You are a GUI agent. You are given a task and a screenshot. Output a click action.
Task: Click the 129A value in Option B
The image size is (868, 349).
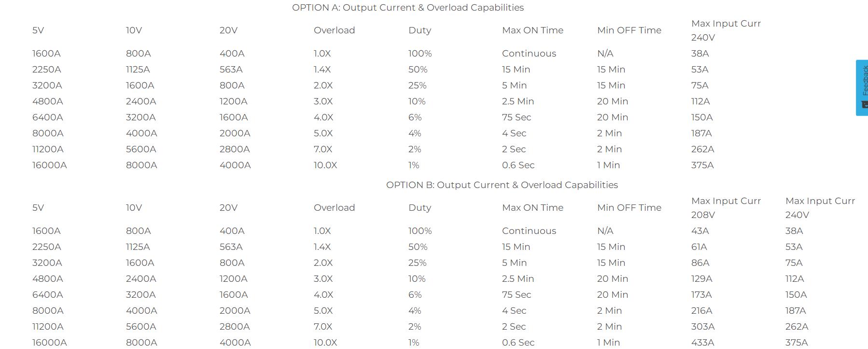point(701,279)
